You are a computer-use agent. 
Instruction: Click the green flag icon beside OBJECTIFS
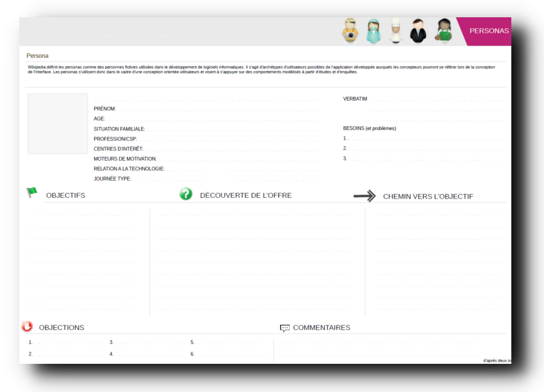pos(31,192)
